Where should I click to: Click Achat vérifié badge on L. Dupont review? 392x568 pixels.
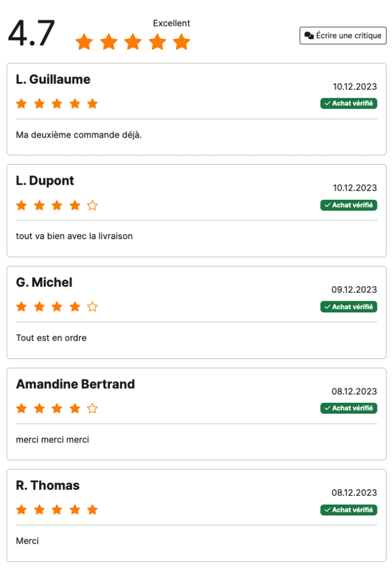(349, 205)
